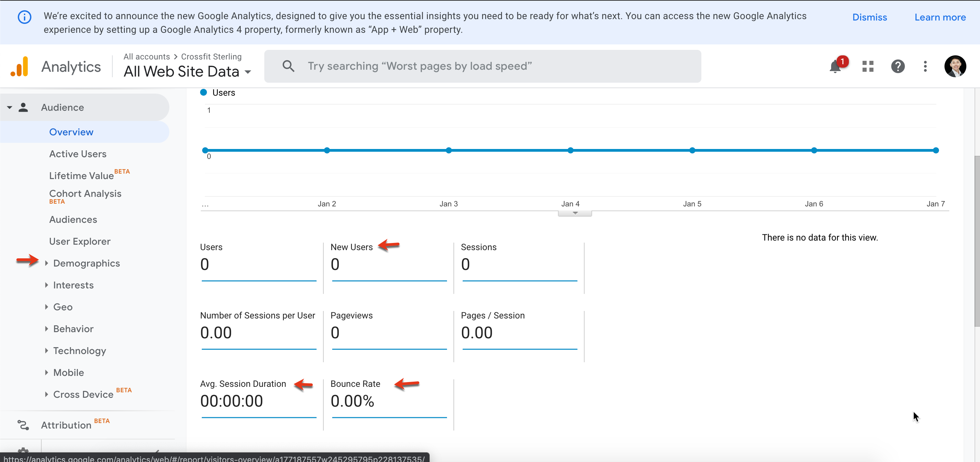Image resolution: width=980 pixels, height=462 pixels.
Task: Click the Jan 2 data point on chart
Action: 327,150
